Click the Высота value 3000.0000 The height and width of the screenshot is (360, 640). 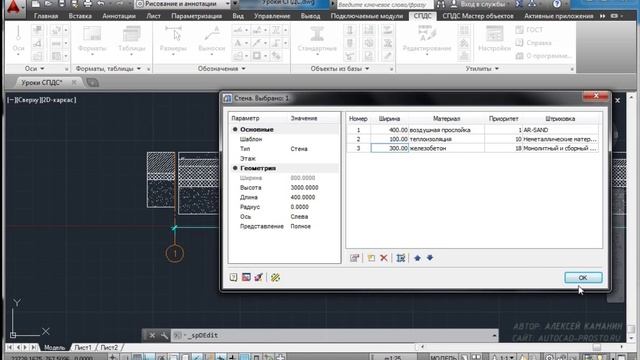[x=304, y=188]
